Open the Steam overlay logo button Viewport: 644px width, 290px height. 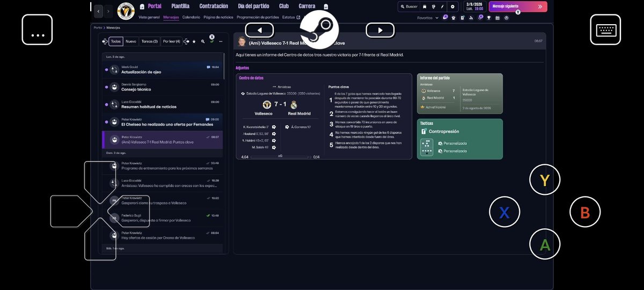(319, 30)
